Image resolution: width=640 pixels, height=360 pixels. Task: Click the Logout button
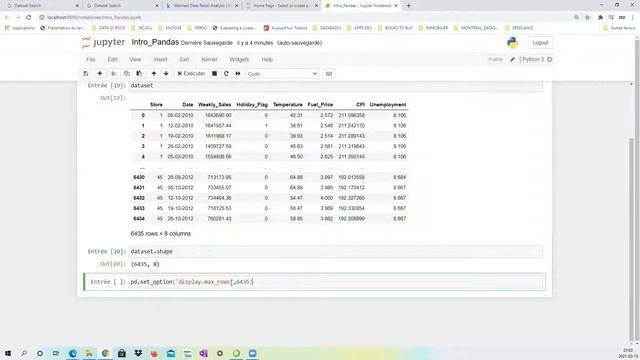pos(540,43)
